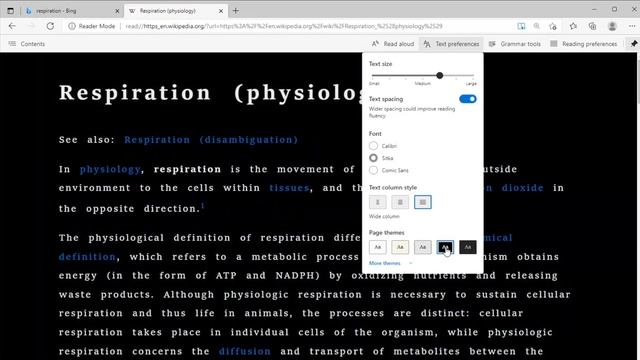The image size is (640, 360).
Task: Close the Respiration (physiology) tab
Action: (221, 11)
